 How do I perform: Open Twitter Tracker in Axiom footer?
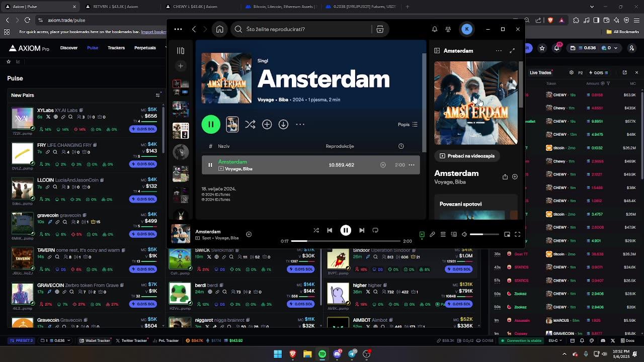point(131,340)
